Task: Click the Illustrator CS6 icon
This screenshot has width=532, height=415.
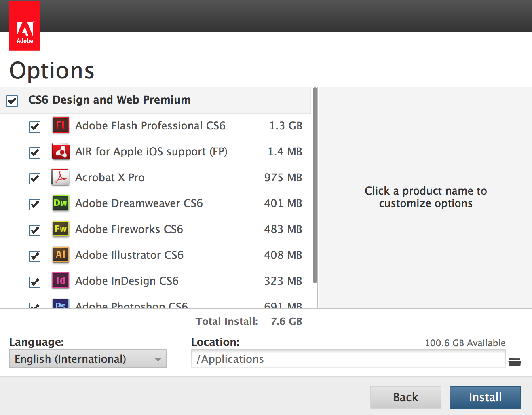Action: click(x=61, y=255)
